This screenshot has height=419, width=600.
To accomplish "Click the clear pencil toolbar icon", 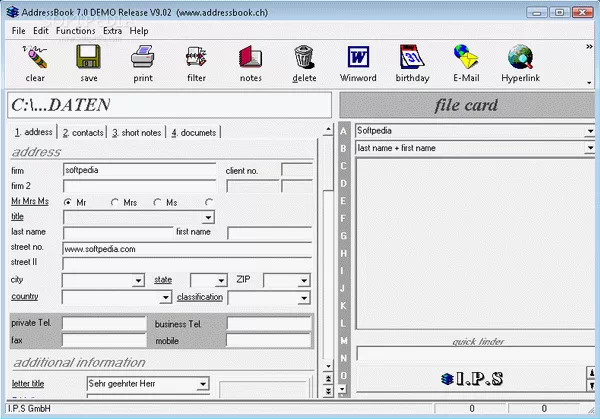I will click(x=35, y=57).
